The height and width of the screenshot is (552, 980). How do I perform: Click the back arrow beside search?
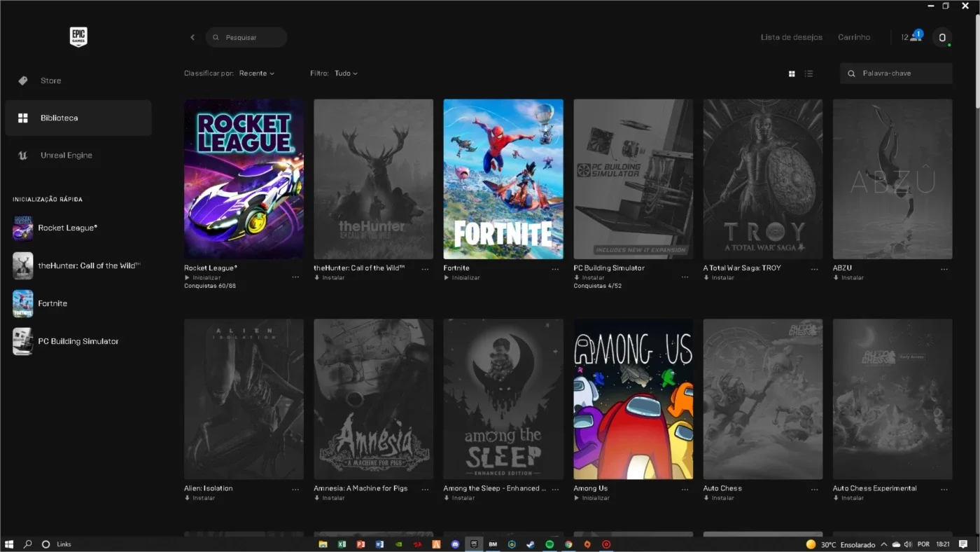[x=192, y=37]
